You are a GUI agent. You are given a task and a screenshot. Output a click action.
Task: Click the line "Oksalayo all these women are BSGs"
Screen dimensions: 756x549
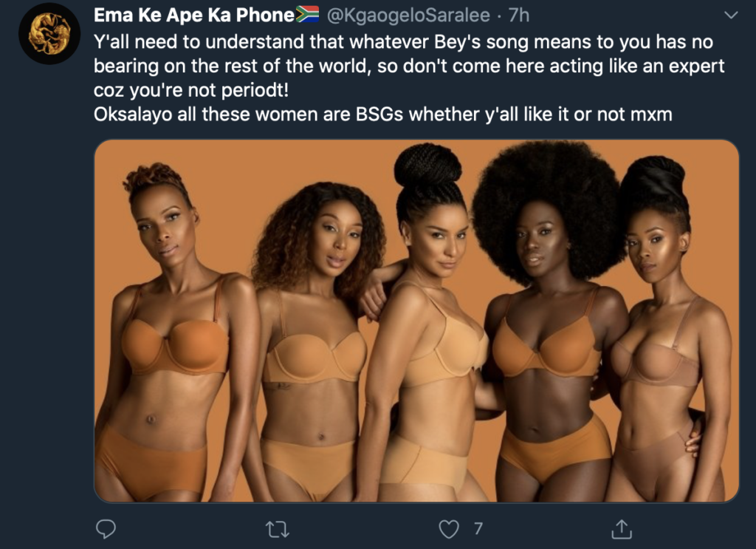pos(383,115)
